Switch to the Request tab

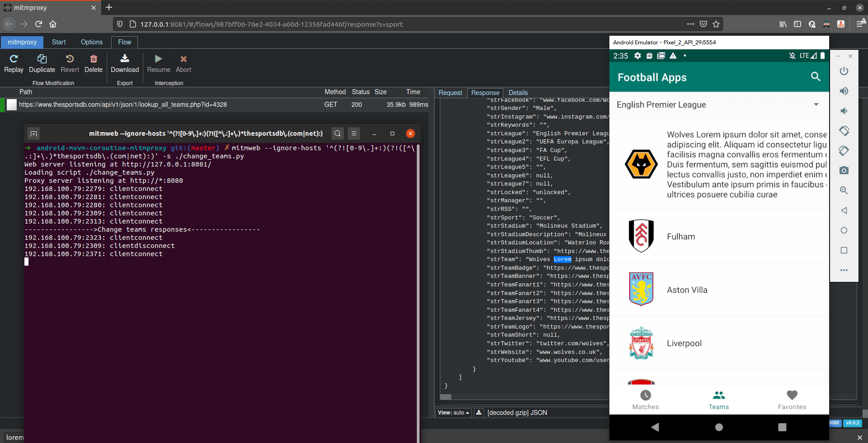click(x=450, y=93)
